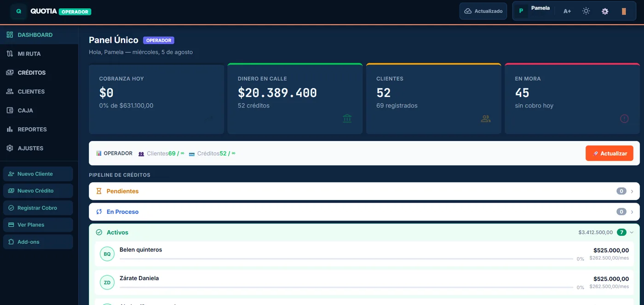Screen dimensions: 644x305
Task: Collapse Activos with its chevron
Action: pos(632,233)
